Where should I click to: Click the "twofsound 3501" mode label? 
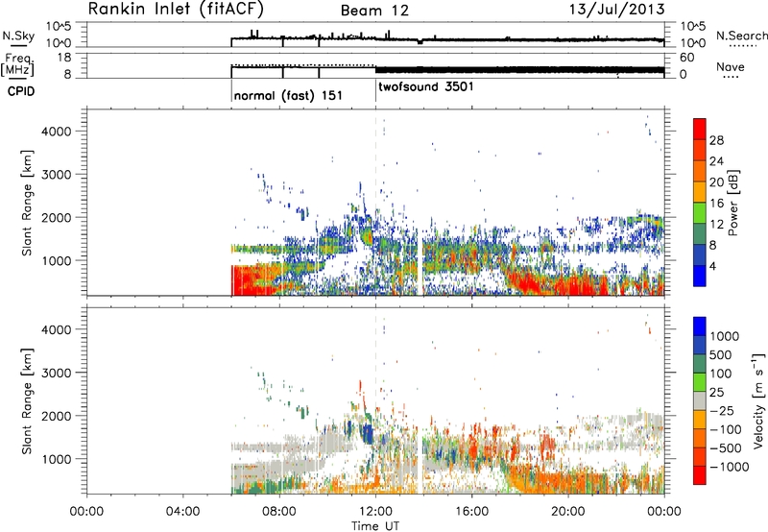426,86
